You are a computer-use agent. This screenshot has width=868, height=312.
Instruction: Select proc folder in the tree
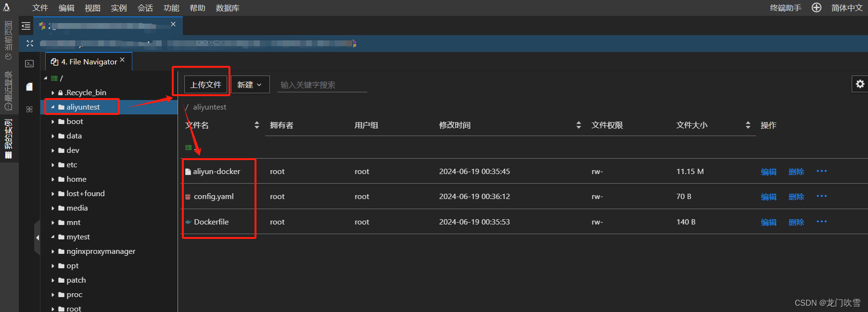point(75,294)
